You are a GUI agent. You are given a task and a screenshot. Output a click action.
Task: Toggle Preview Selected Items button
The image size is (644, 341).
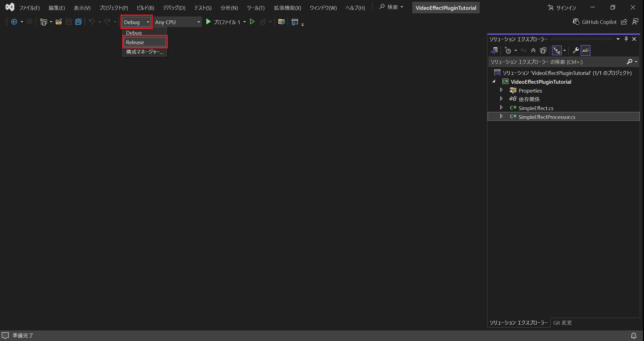(x=585, y=51)
